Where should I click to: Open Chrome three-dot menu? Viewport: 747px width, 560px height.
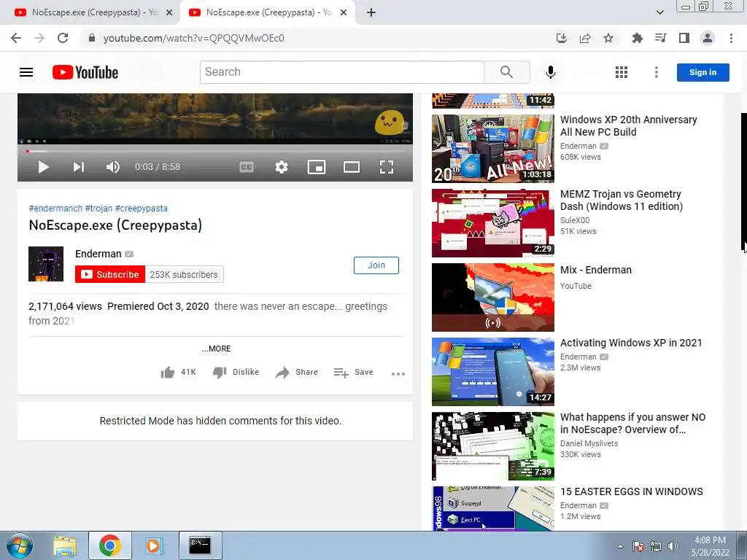(731, 38)
